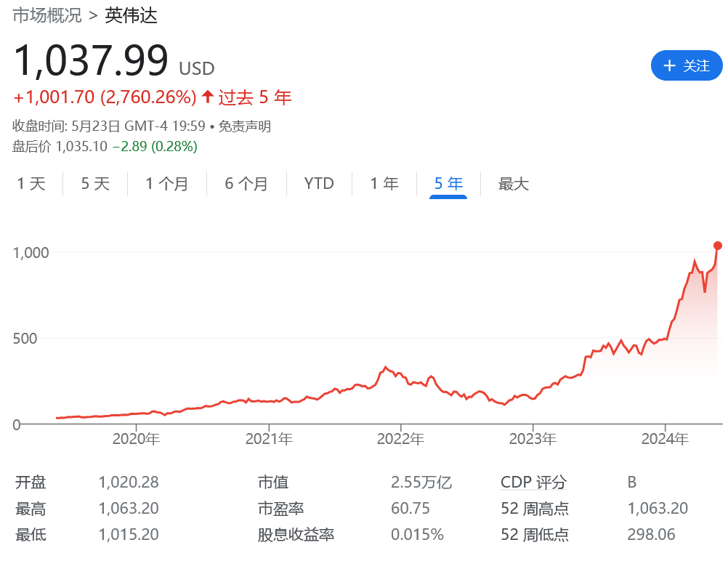The width and height of the screenshot is (728, 561).
Task: Select the 5 年 time range tab
Action: [448, 185]
